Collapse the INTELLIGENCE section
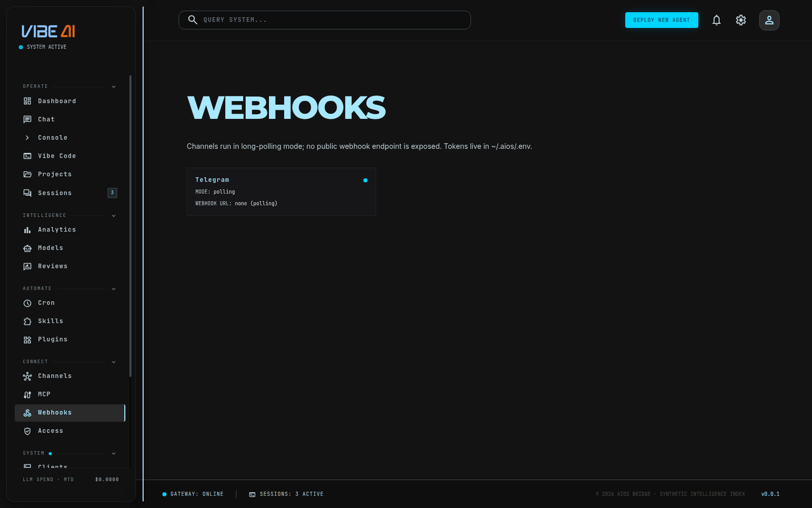Screen dimensions: 812x508 (x=114, y=215)
